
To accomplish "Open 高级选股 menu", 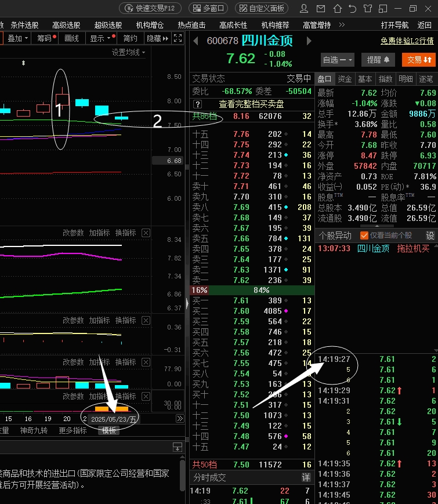I will [66, 25].
